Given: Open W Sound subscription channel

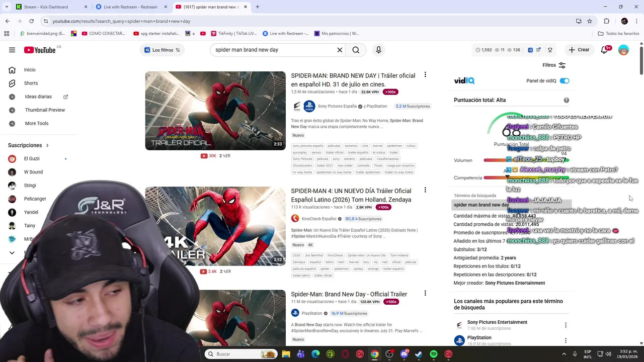Looking at the screenshot, I should coord(33,172).
